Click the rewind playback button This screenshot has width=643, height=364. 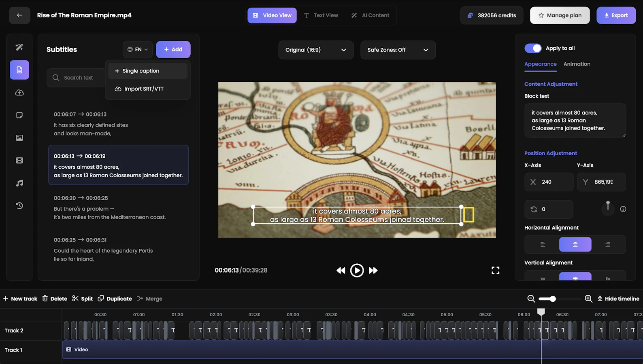coord(341,270)
